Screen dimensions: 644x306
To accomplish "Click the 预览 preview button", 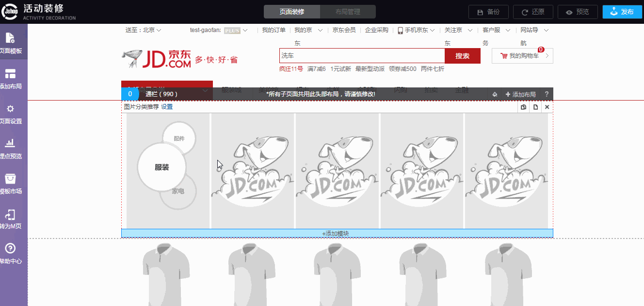I will point(578,12).
